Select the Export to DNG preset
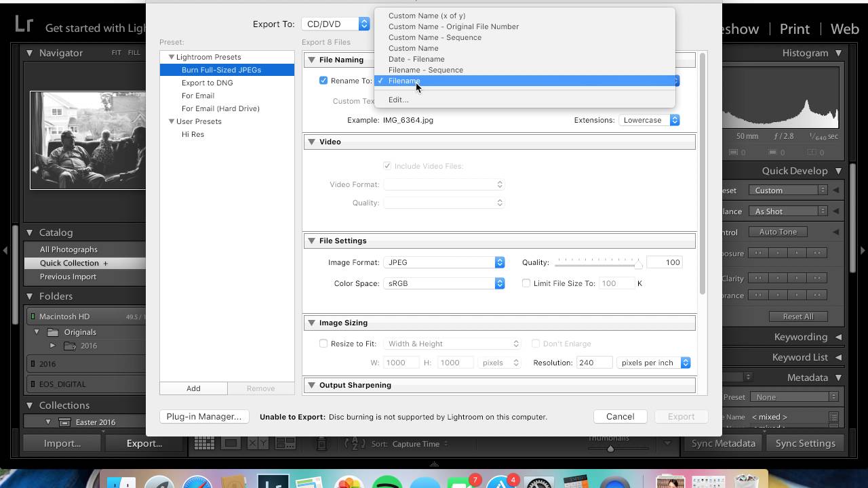868x488 pixels. (x=207, y=83)
